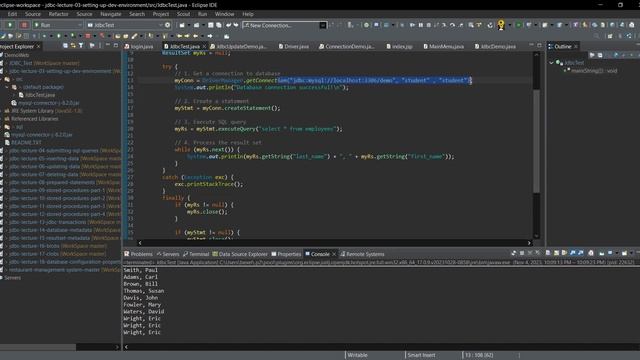640x360 pixels.
Task: Select README.TXT in Project Explorer
Action: click(x=23, y=142)
